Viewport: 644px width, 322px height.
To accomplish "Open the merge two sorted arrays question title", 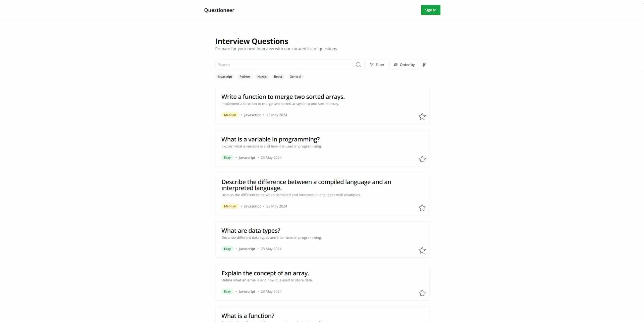I will point(283,97).
